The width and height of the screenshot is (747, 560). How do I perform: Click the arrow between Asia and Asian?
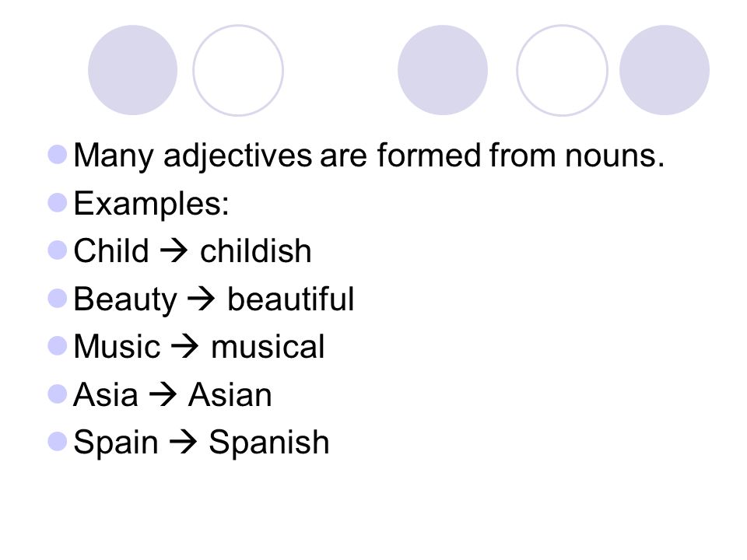tap(163, 395)
